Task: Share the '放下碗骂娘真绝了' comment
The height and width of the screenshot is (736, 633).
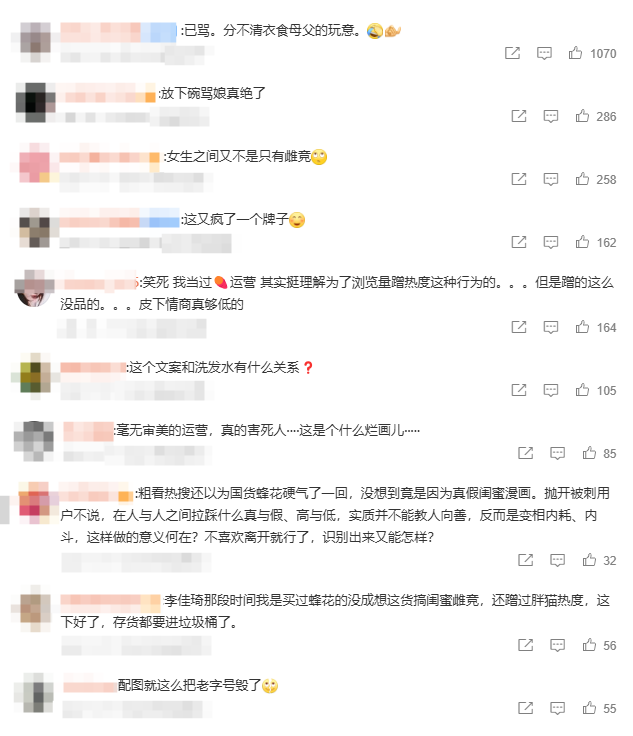Action: pyautogui.click(x=519, y=116)
